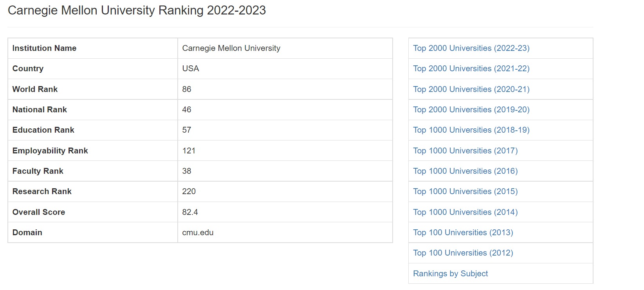This screenshot has height=290, width=644.
Task: Select the Faculty Rank value 38
Action: point(285,171)
